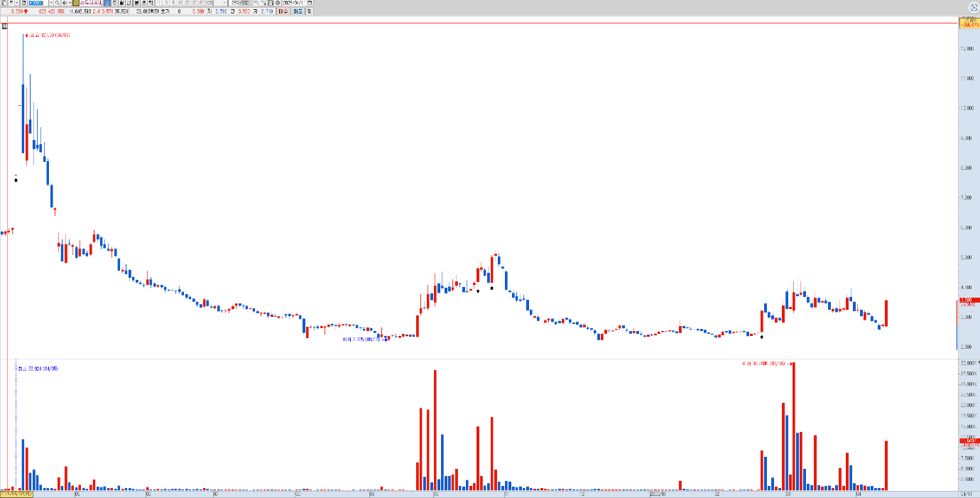Open the chart settings gear icon
Screen dimensions: 980x498
(278, 4)
